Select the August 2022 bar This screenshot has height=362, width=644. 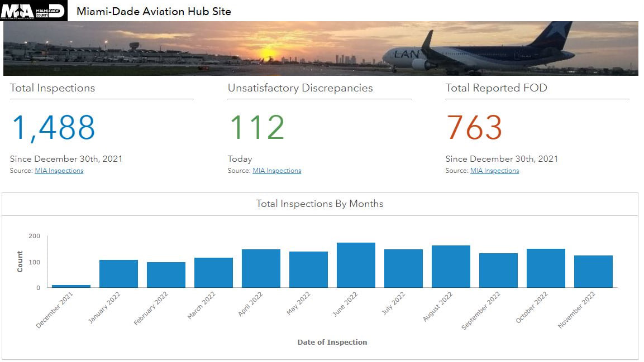[451, 267]
